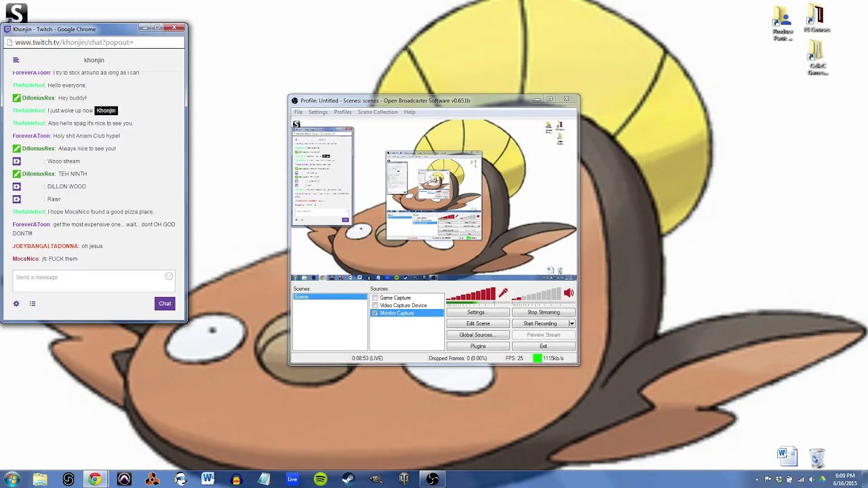Click the FPS: 25 status entry
868x488 pixels.
tap(515, 358)
